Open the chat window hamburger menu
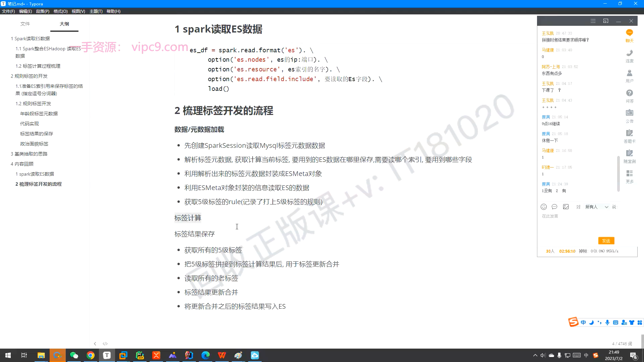This screenshot has width=644, height=362. point(593,21)
